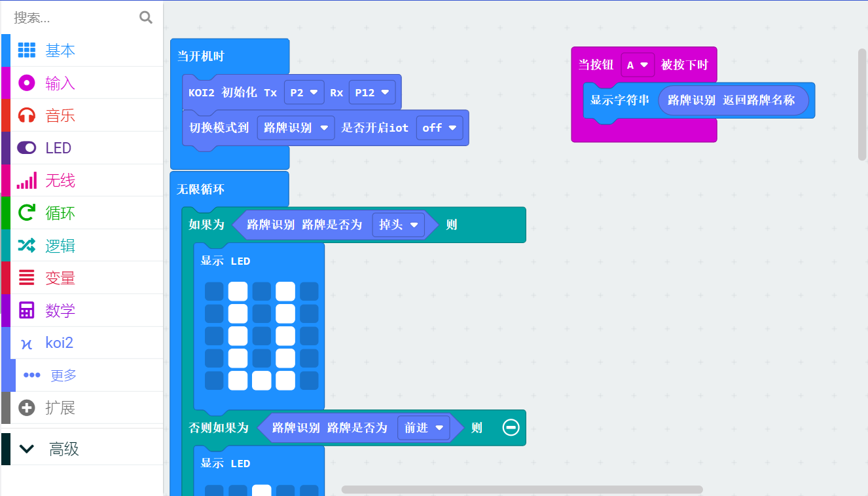868x496 pixels.
Task: Toggle row 2 column 3 LED in first 显示 LED grid
Action: click(x=262, y=314)
